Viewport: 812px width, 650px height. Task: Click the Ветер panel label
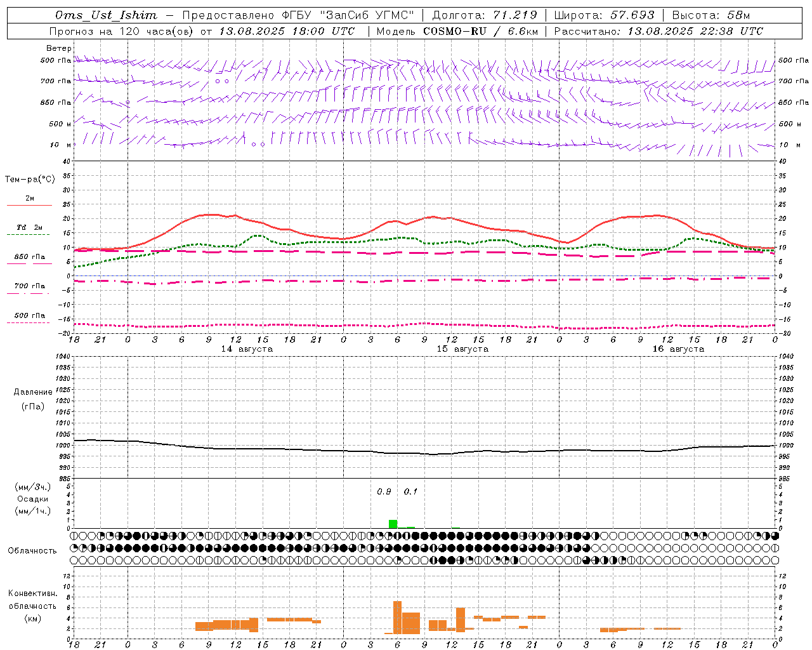(x=58, y=48)
